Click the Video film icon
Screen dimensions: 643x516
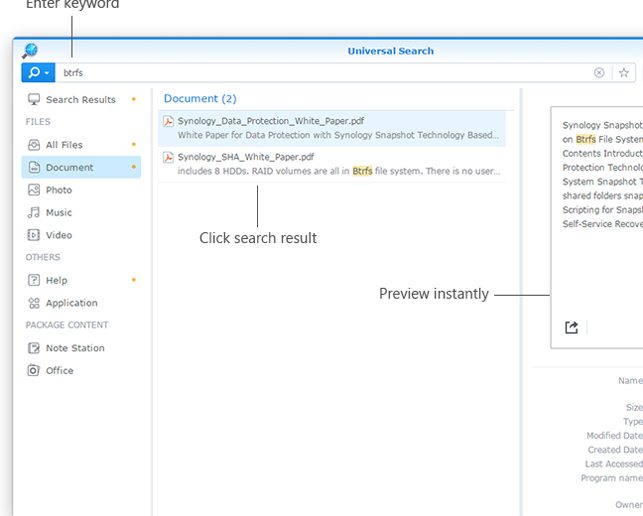34,235
